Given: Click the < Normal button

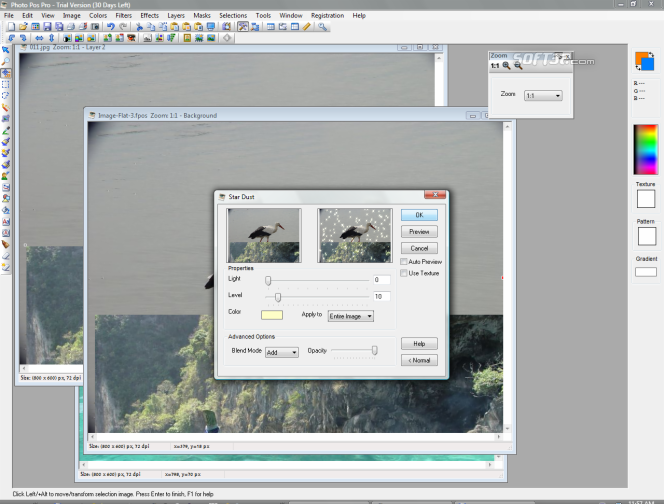Looking at the screenshot, I should pos(419,360).
